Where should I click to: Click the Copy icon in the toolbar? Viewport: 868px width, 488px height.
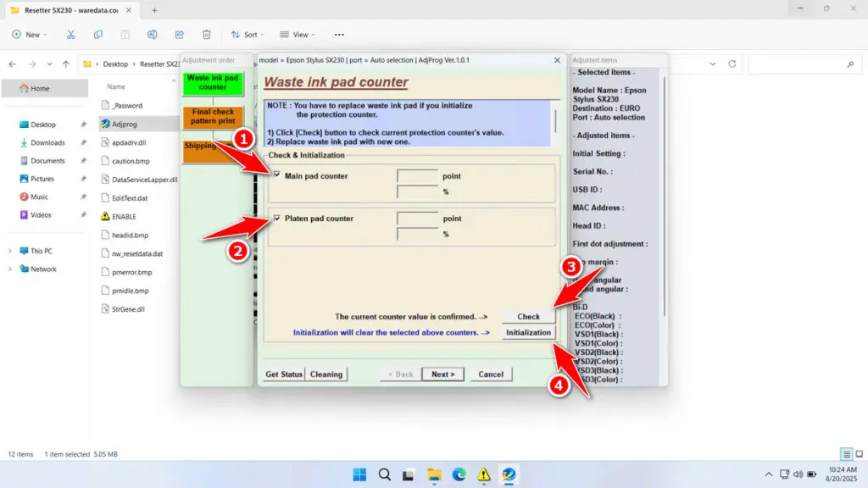pos(98,34)
